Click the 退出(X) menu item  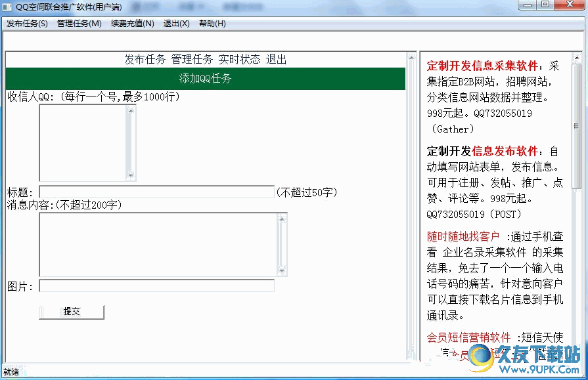point(176,24)
